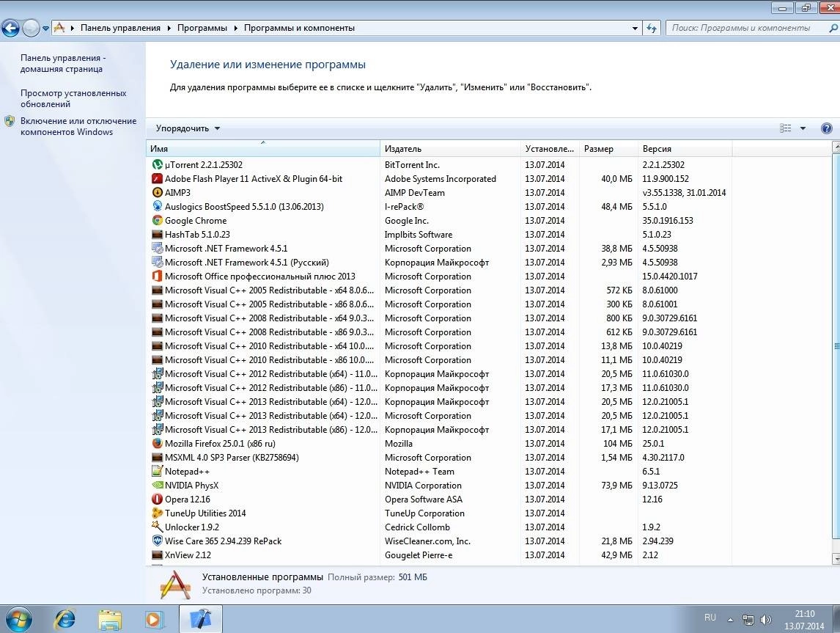Screen dimensions: 840x633
Task: Click the network tray icon
Action: 748,620
